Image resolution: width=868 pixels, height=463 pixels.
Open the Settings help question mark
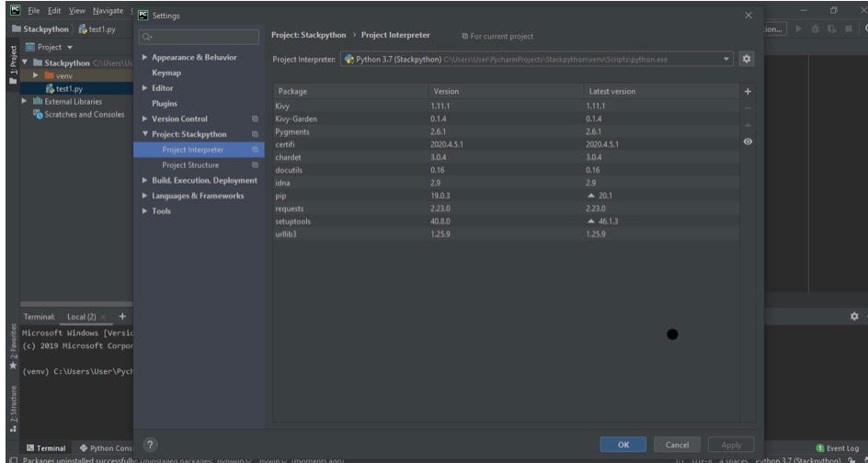150,445
